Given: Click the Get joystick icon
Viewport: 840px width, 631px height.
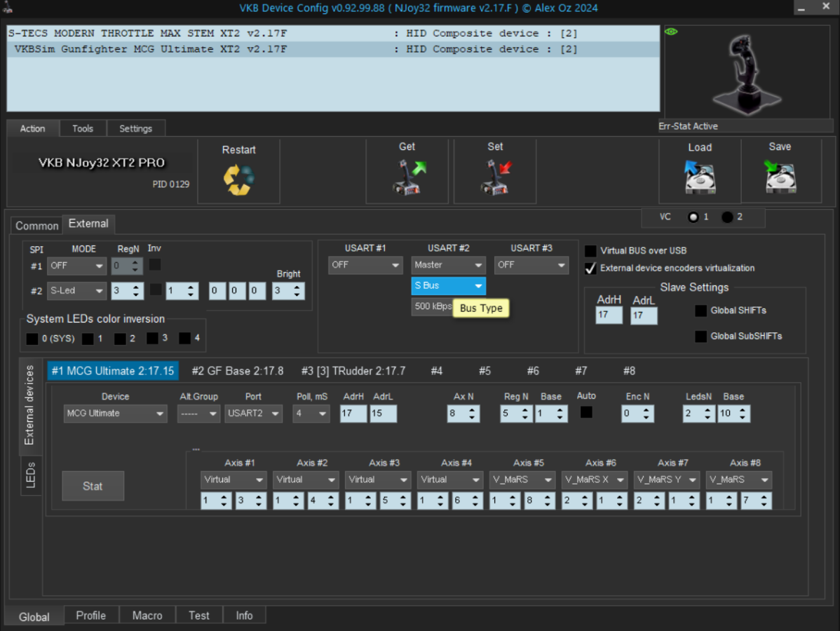Looking at the screenshot, I should pos(408,177).
